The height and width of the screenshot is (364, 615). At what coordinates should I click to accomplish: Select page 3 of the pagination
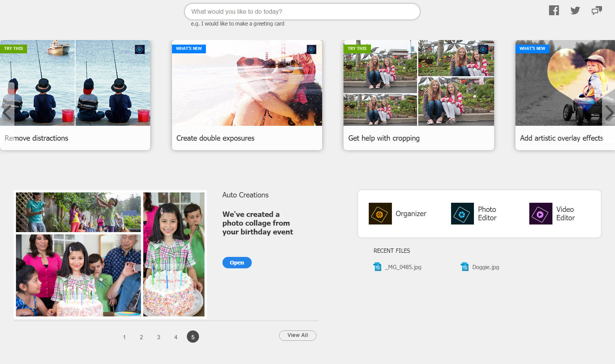159,337
